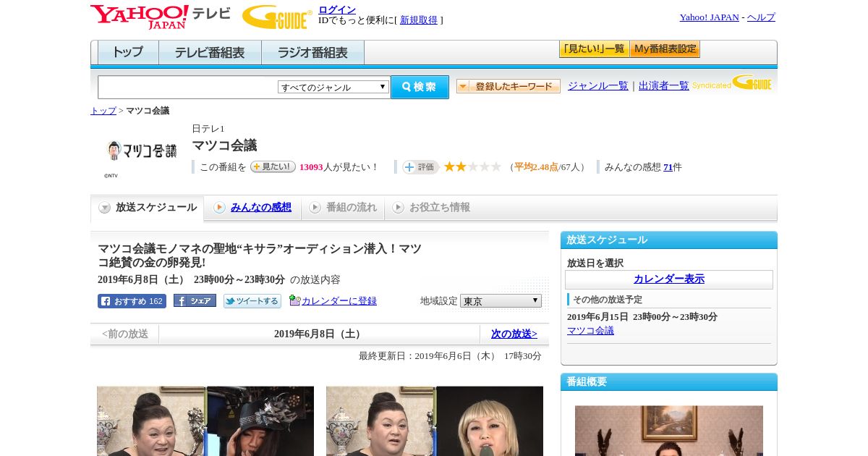Select the 放送スケジュール tab

pyautogui.click(x=148, y=208)
